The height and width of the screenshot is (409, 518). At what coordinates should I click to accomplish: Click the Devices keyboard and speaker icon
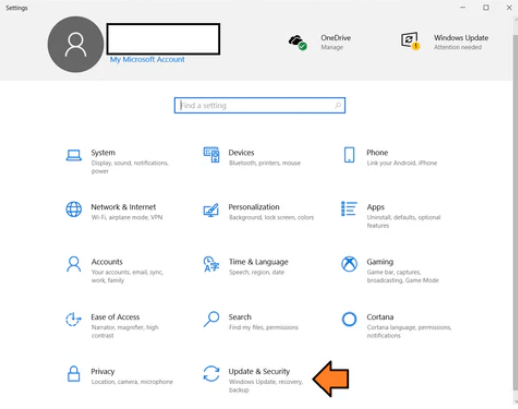click(211, 155)
